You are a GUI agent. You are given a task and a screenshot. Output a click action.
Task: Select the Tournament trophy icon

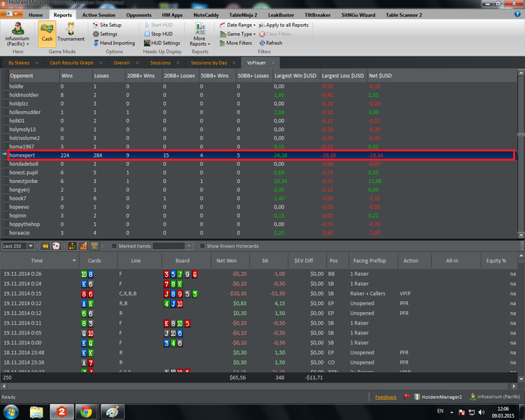70,32
